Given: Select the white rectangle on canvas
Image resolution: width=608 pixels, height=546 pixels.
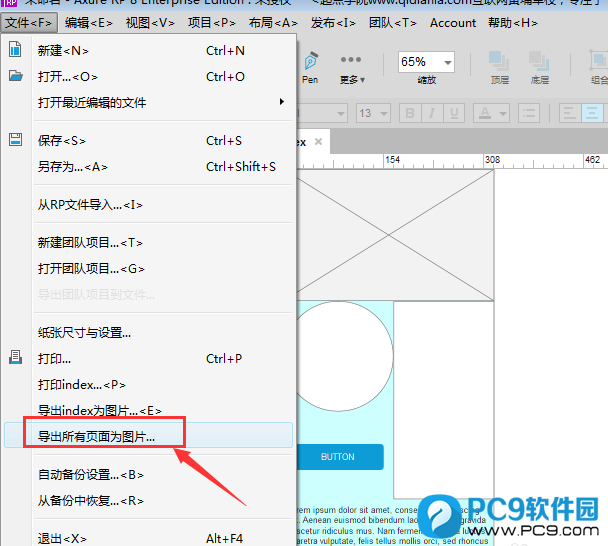Looking at the screenshot, I should tap(444, 399).
